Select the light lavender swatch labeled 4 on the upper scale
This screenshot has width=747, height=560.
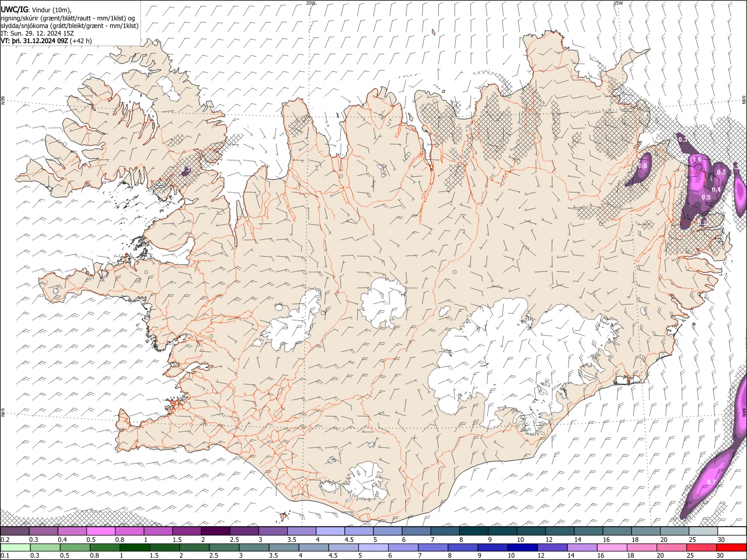330,531
